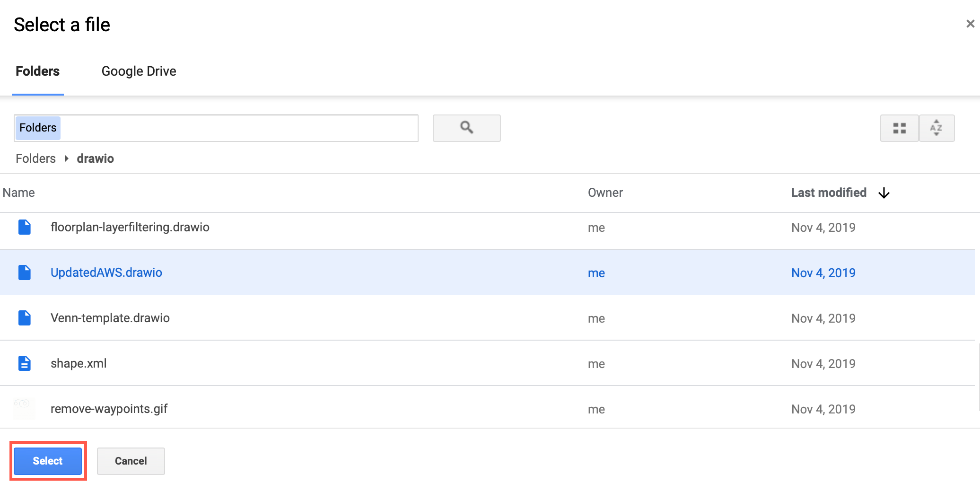Click the Cancel button
Screen dimensions: 980x492
click(131, 461)
